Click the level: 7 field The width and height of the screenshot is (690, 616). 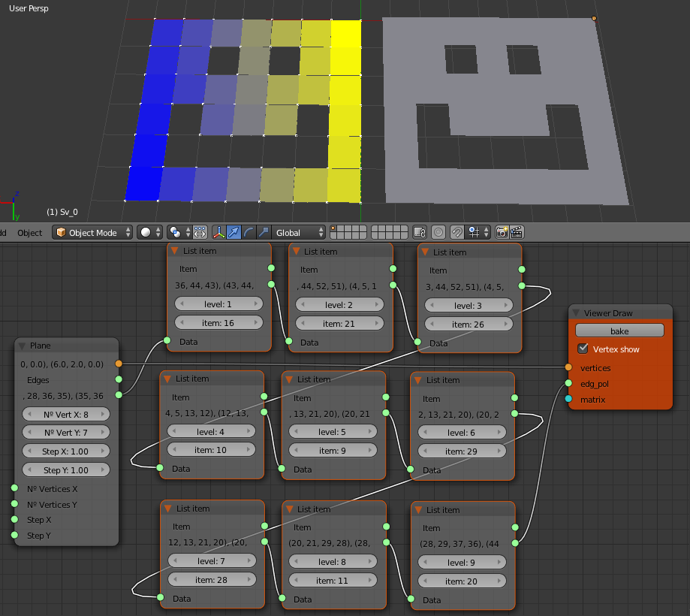(212, 561)
